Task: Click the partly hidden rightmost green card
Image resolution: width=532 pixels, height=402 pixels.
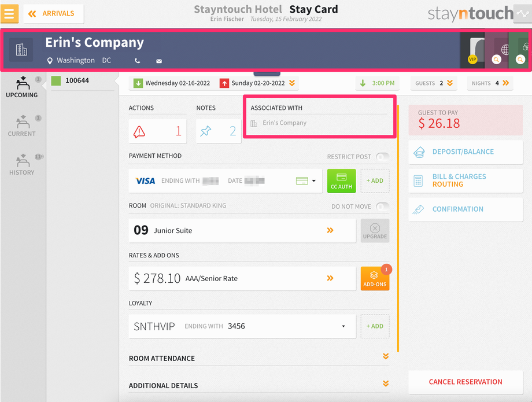Action: [519, 50]
